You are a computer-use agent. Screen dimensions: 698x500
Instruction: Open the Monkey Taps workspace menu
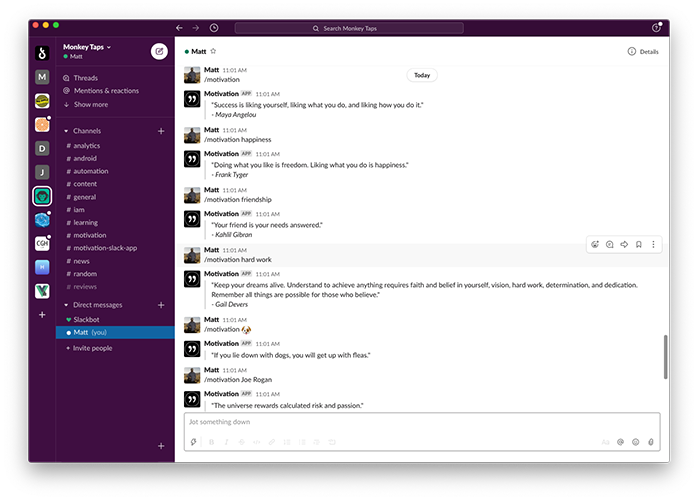87,47
